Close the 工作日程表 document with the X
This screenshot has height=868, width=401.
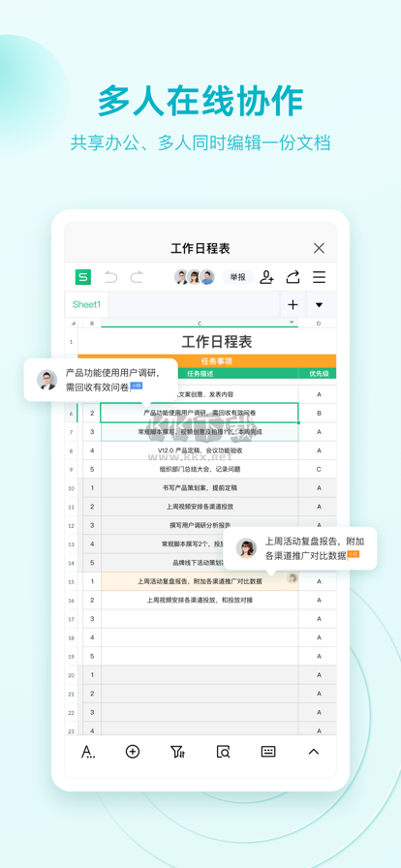(319, 248)
